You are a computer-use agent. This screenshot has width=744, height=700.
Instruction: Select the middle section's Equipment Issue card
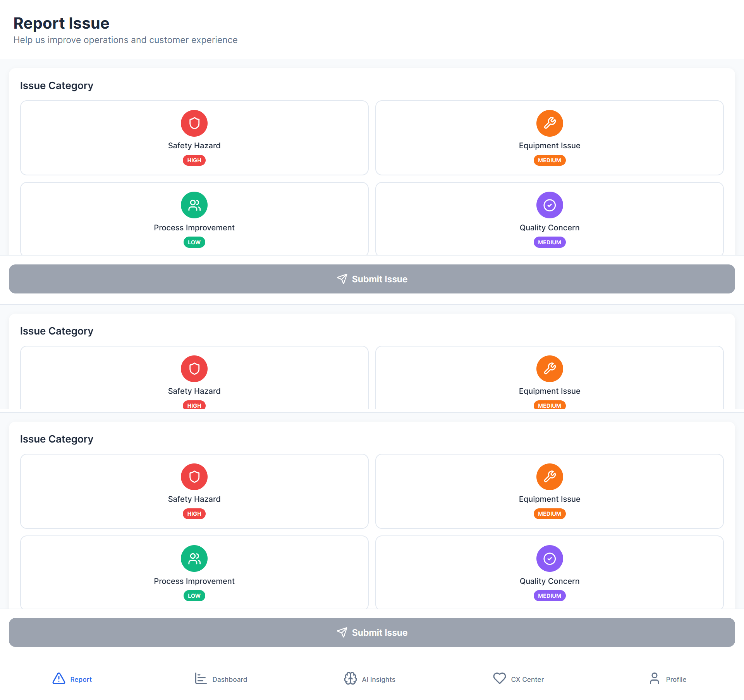pyautogui.click(x=549, y=378)
